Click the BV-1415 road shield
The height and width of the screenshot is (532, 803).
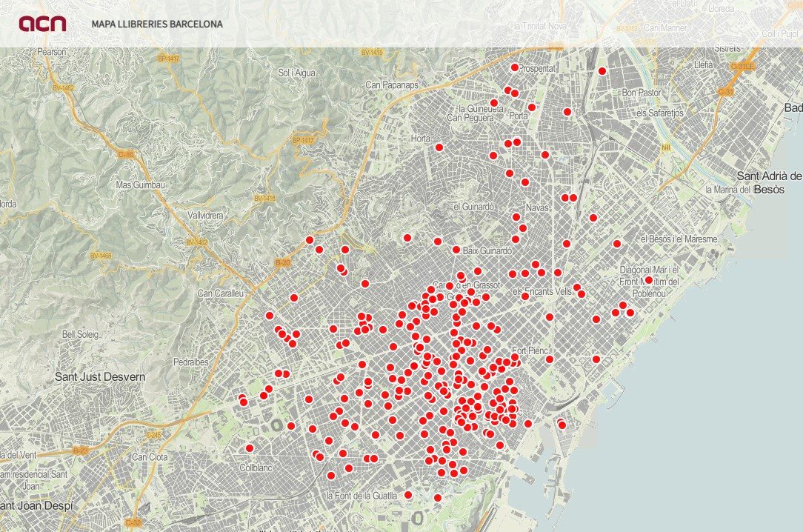point(372,52)
